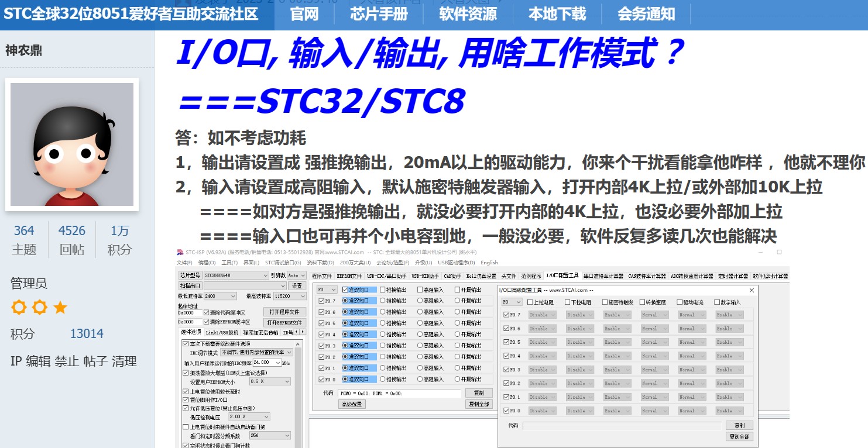Click the 打开程序文件 button
Screen dimensions: 868x448
[285, 312]
